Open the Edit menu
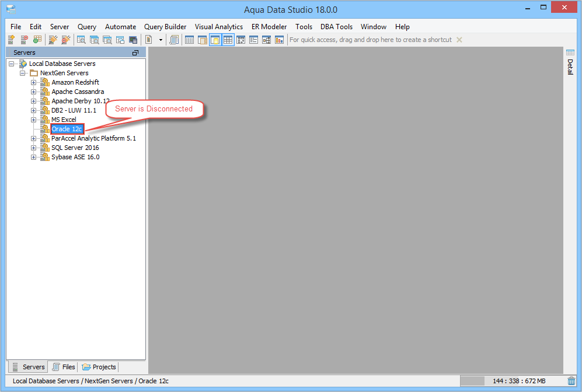Viewport: 582px width, 392px height. point(36,27)
